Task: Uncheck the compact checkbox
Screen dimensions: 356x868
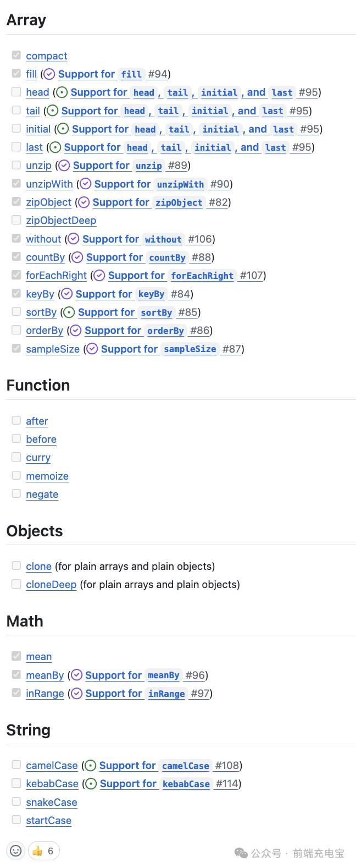Action: point(16,55)
